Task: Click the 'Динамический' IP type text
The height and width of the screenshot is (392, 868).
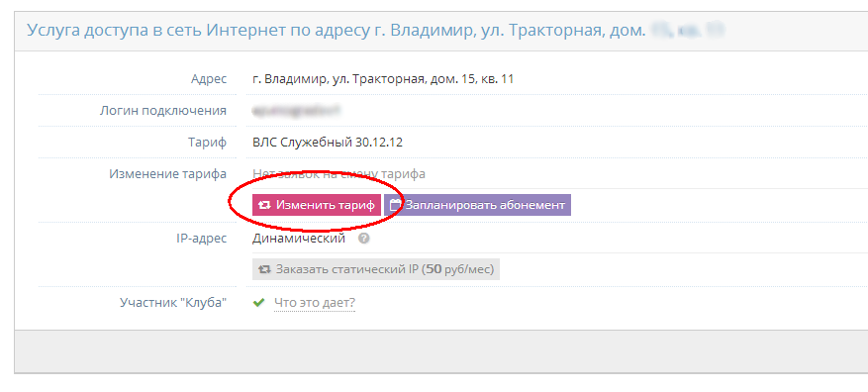Action: click(x=299, y=239)
